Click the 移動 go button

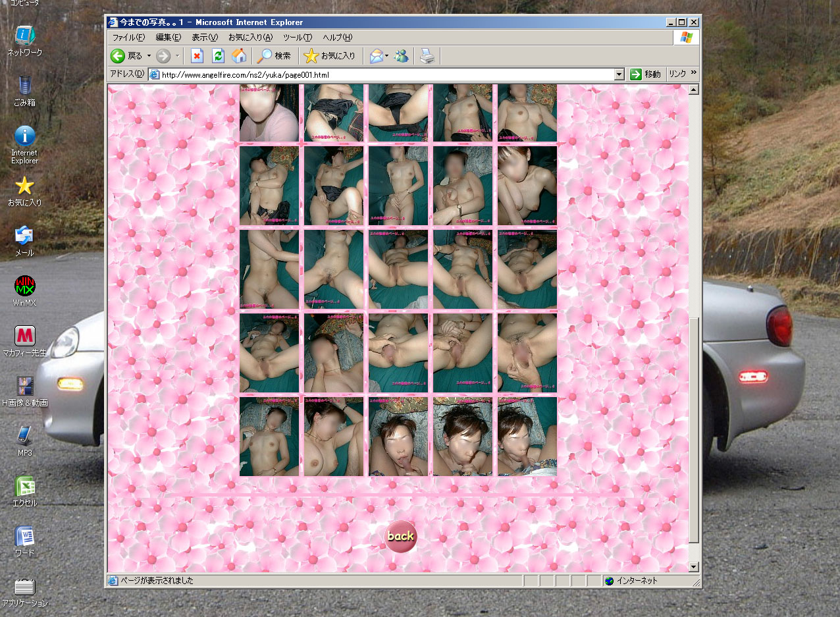click(645, 74)
